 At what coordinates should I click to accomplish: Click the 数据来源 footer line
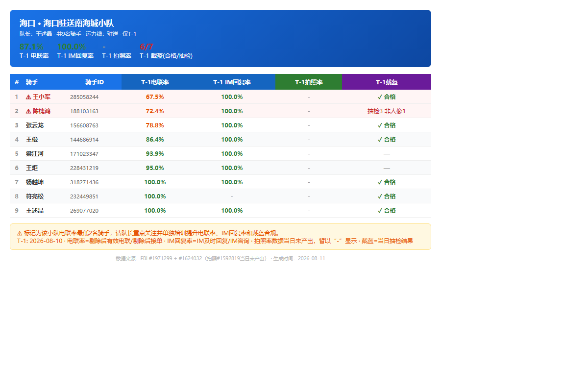pos(220,258)
